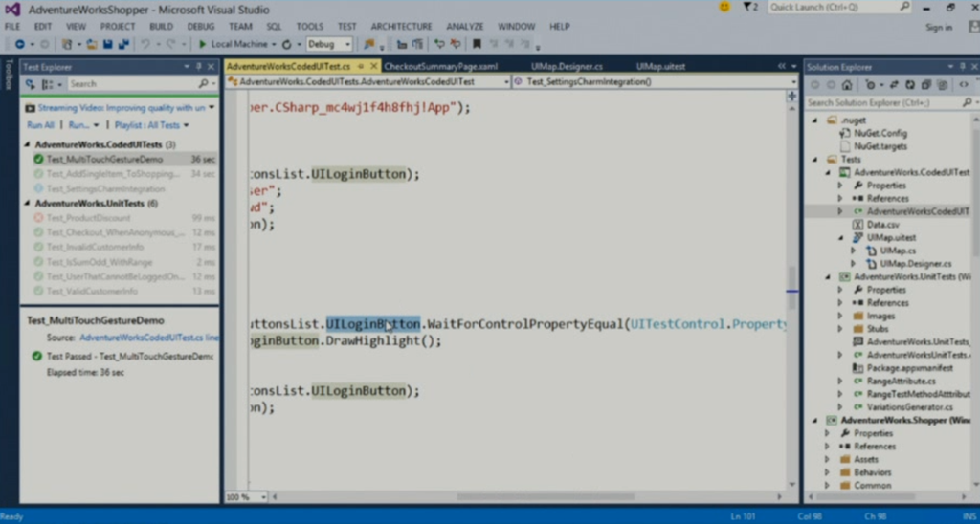Click the Toolbox vertical side tab
The height and width of the screenshot is (524, 980).
pyautogui.click(x=9, y=75)
